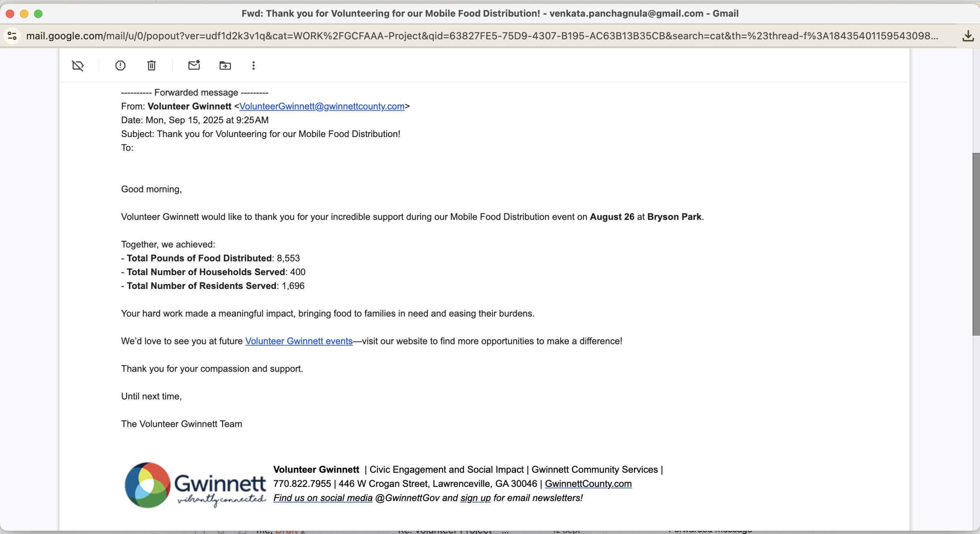Visit the GwinnettCounty.com link in the signature
This screenshot has width=980, height=534.
coord(588,483)
